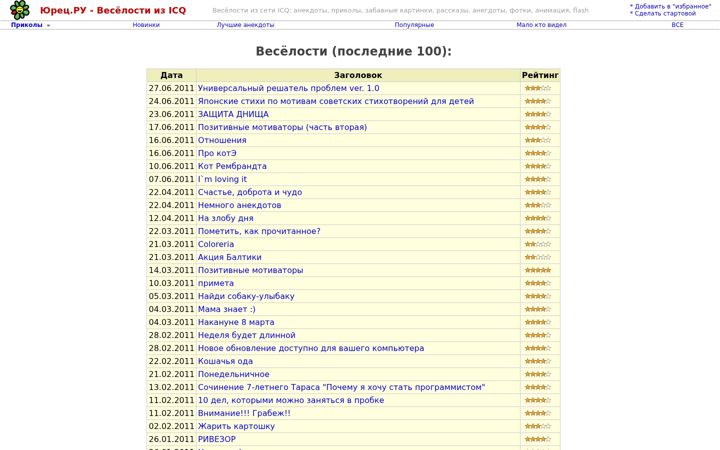Open Сочинение 7-летнего Тараса entry
This screenshot has width=720, height=450.
coord(341,387)
